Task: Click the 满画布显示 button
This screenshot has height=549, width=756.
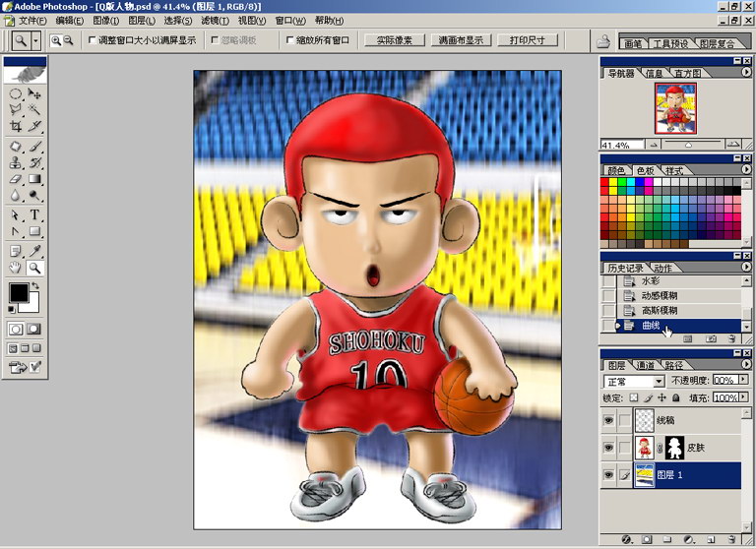Action: [461, 40]
